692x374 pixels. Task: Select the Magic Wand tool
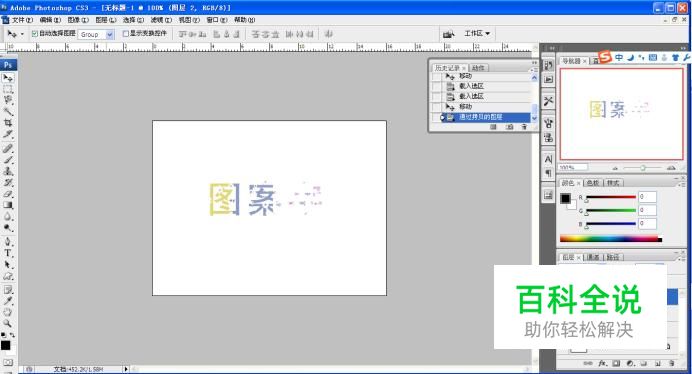tap(8, 111)
